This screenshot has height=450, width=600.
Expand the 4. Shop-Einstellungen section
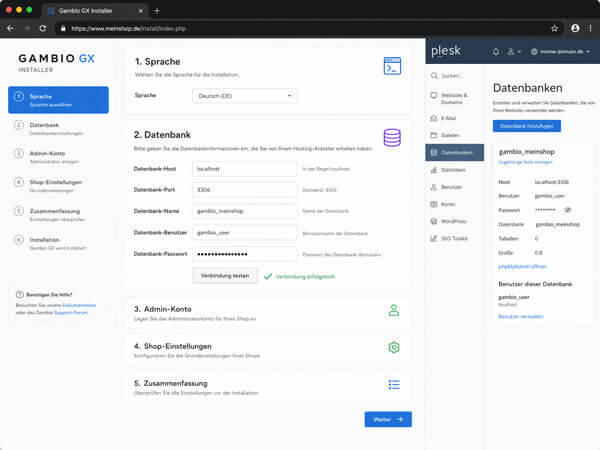[267, 350]
